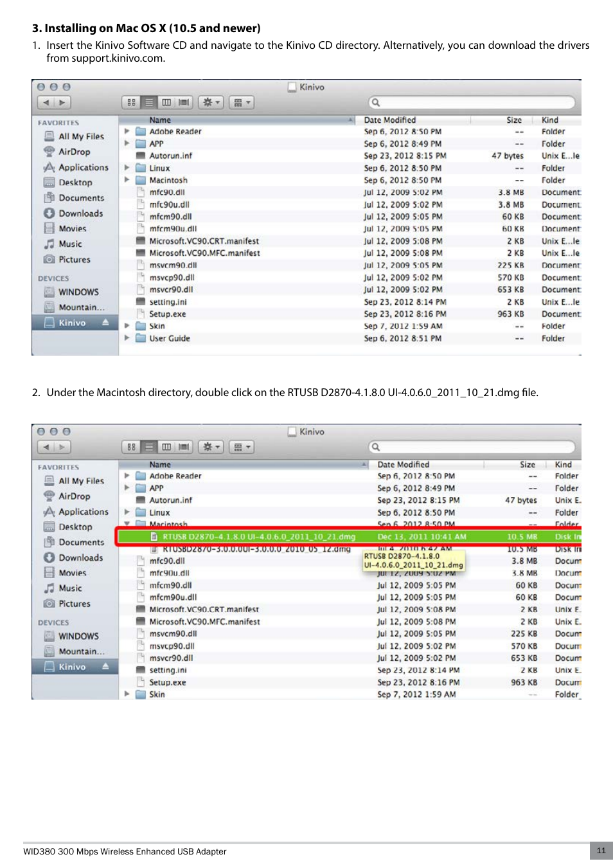Click the Back arrow in step 1 Finder window
The image size is (613, 868).
46,102
